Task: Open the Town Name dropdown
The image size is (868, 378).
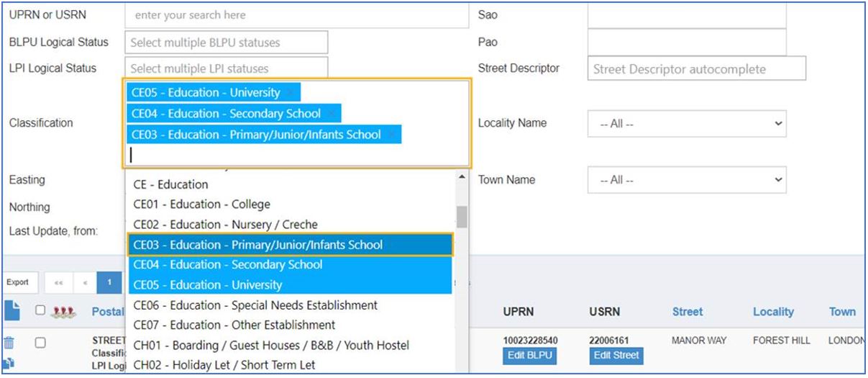Action: pyautogui.click(x=687, y=180)
